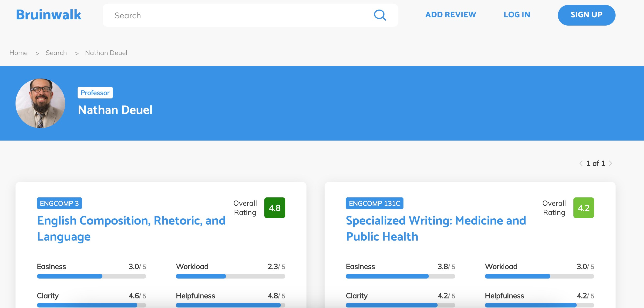The width and height of the screenshot is (644, 308).
Task: Click ENGCOMP 131C Helpfulness label
Action: (504, 296)
